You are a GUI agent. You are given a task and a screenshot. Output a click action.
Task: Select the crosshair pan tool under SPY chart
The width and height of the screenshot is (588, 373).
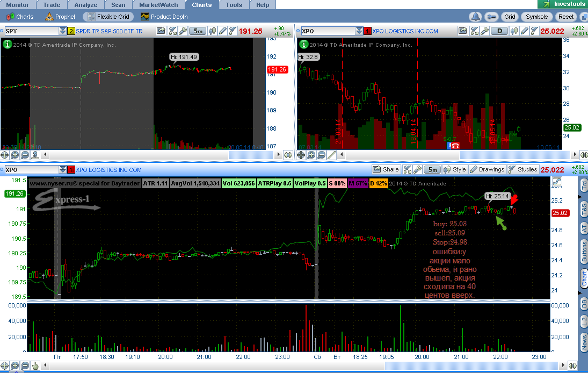[4, 155]
